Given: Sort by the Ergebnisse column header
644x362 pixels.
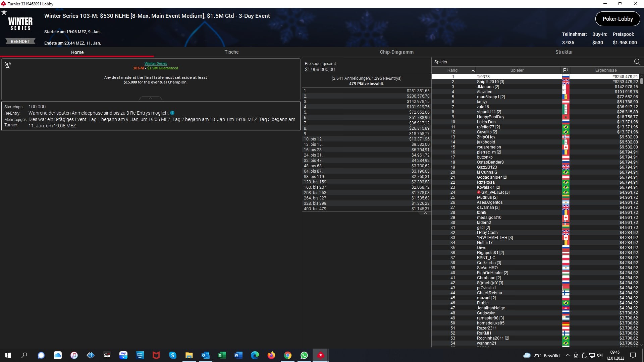Looking at the screenshot, I should (605, 70).
